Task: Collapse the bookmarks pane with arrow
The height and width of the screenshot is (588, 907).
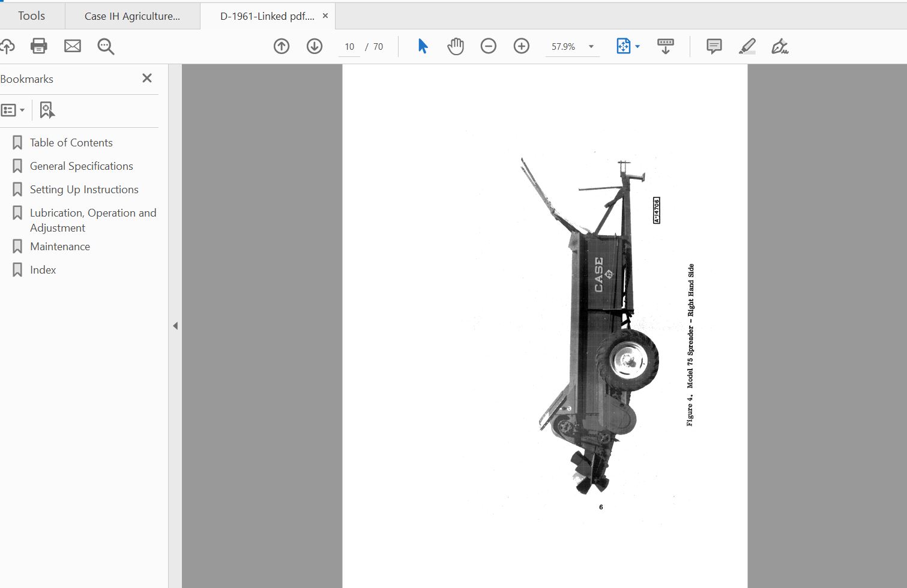Action: [175, 326]
